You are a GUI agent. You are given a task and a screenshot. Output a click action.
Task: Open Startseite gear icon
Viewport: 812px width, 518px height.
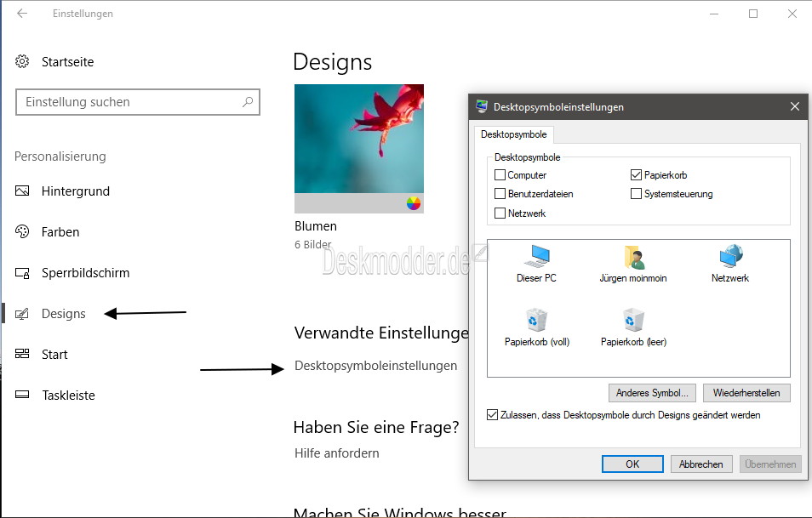[22, 61]
